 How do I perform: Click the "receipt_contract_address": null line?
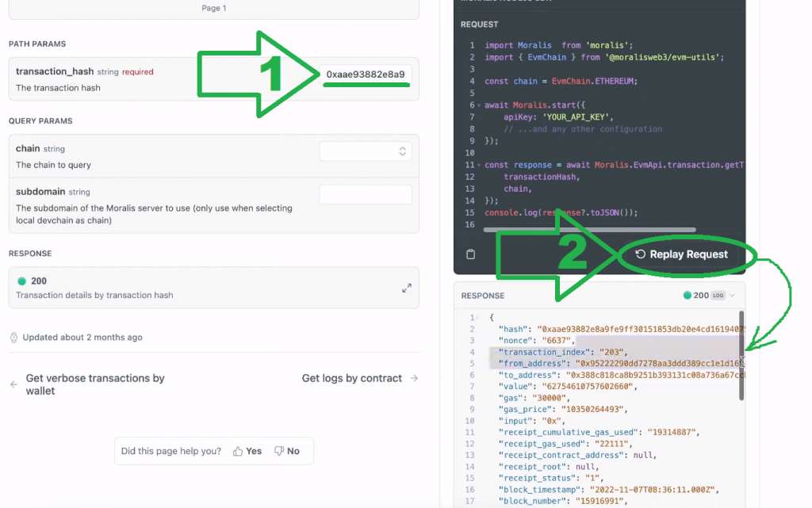[577, 455]
